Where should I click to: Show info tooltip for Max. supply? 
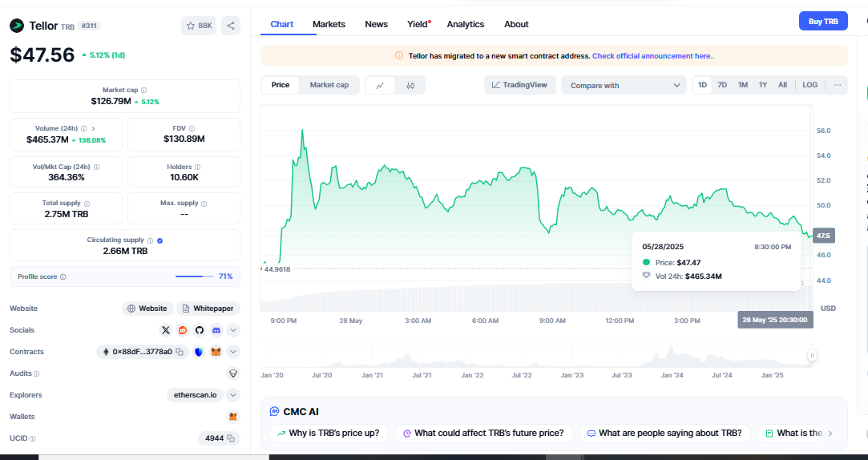[204, 204]
